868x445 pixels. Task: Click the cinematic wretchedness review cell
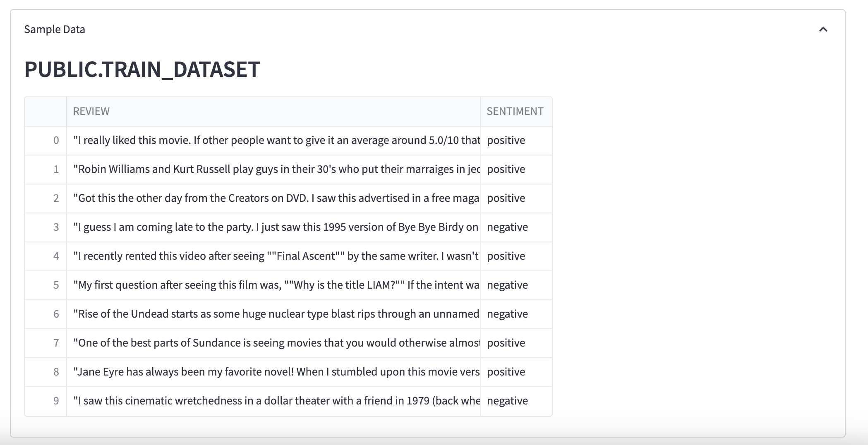[x=273, y=401]
